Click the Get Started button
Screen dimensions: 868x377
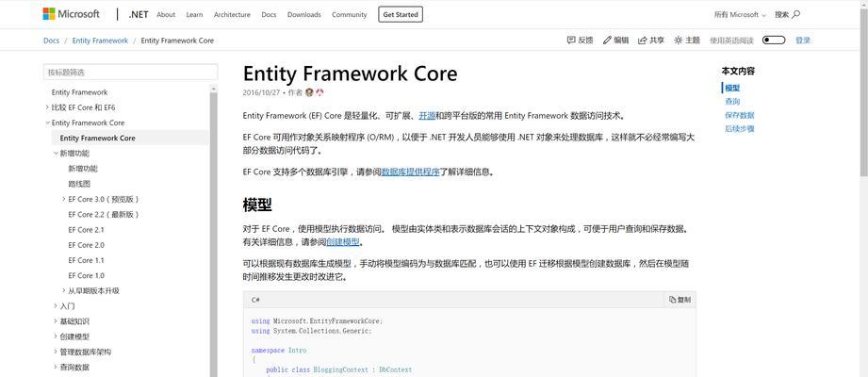401,15
